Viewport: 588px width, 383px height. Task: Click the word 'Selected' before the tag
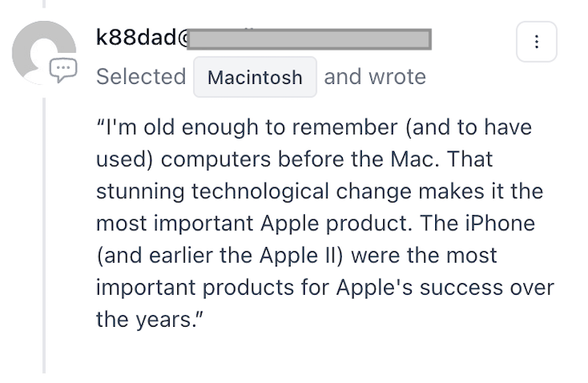(140, 77)
